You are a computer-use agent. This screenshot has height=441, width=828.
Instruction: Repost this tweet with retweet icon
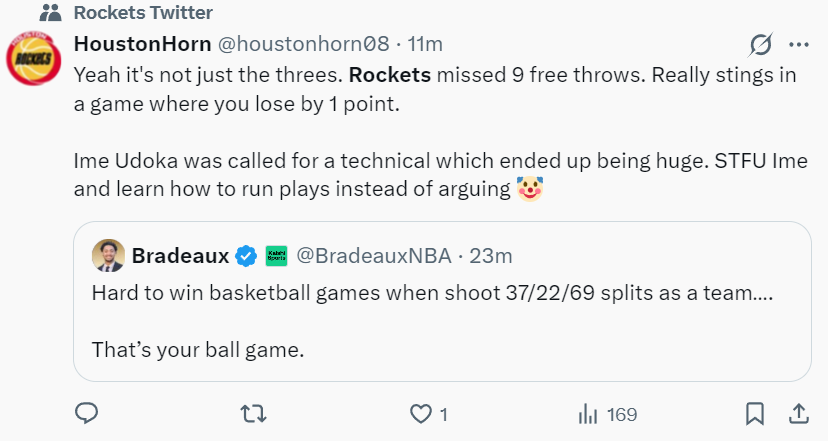255,413
